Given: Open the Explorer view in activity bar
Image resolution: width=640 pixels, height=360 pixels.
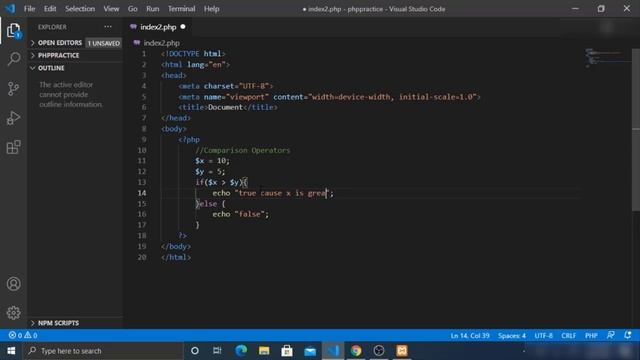Looking at the screenshot, I should pos(13,31).
